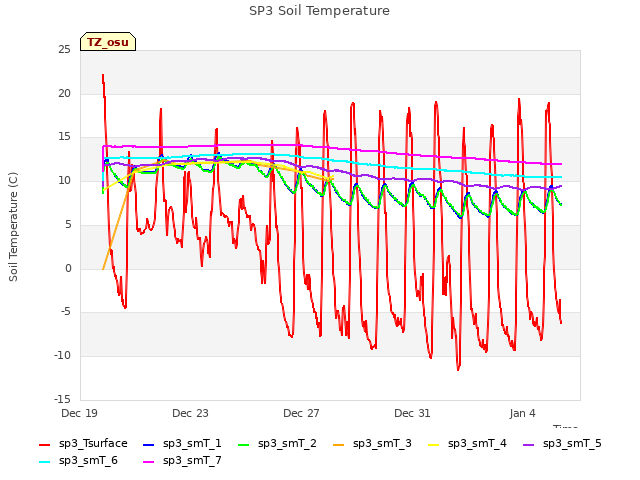Screen dimensions: 640x480
Task: Toggle sp3_smT_4 legend entry
Action: [x=467, y=444]
